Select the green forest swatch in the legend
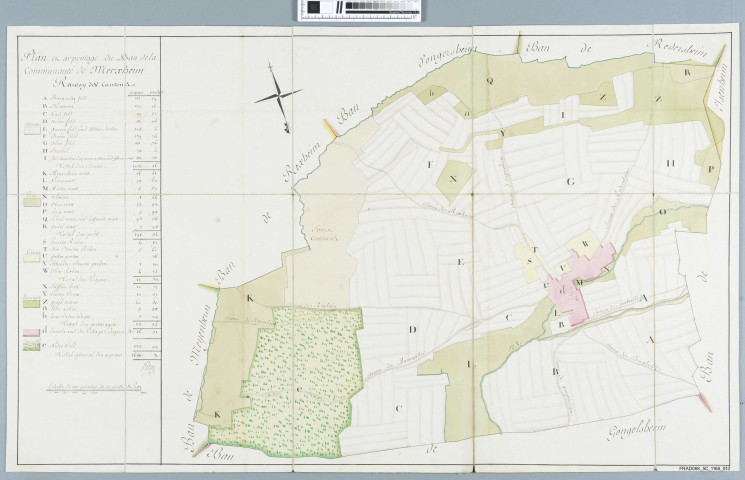The height and width of the screenshot is (480, 745). [x=33, y=346]
